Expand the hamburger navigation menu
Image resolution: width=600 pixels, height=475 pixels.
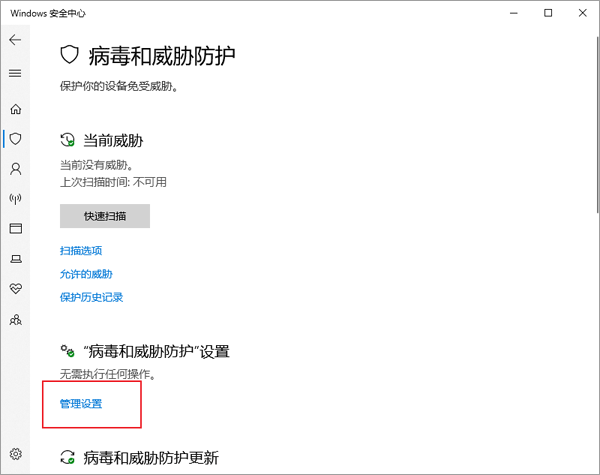(x=15, y=74)
